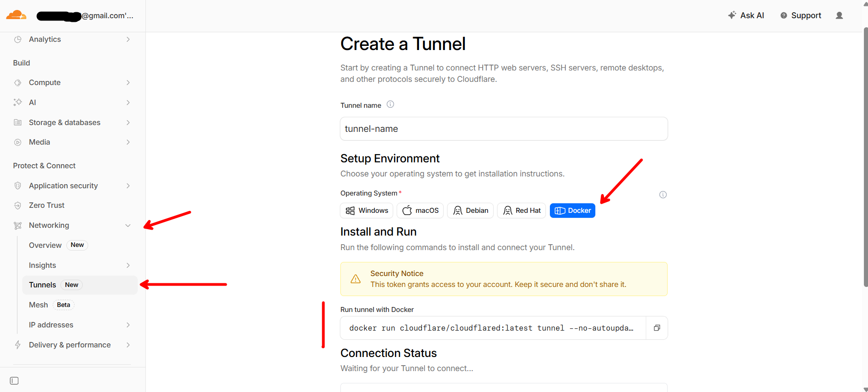Open the user profile icon
868x392 pixels.
pyautogui.click(x=839, y=15)
